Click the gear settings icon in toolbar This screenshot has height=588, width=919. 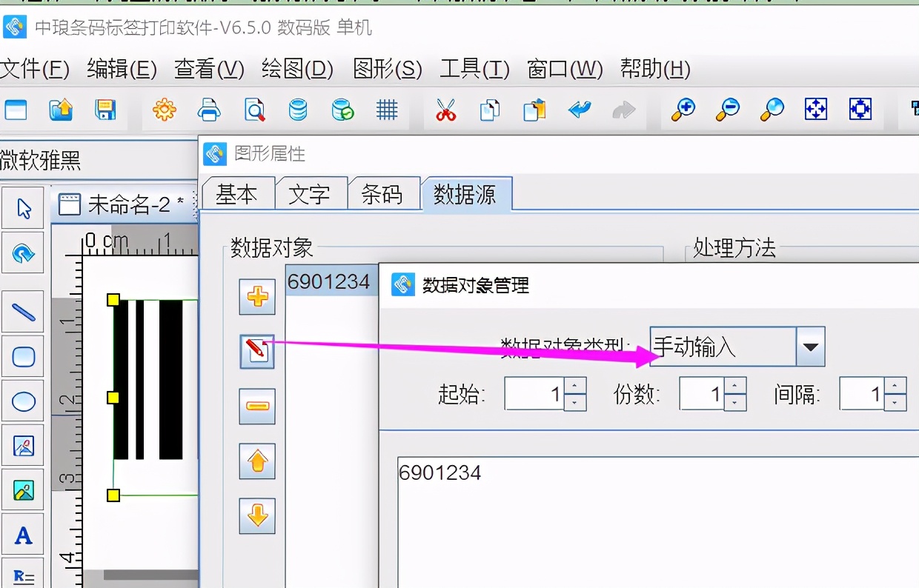pos(164,109)
